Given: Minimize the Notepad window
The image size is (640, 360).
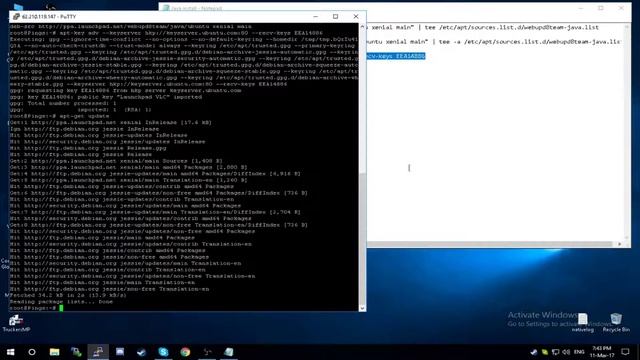Looking at the screenshot, I should click(x=581, y=8).
